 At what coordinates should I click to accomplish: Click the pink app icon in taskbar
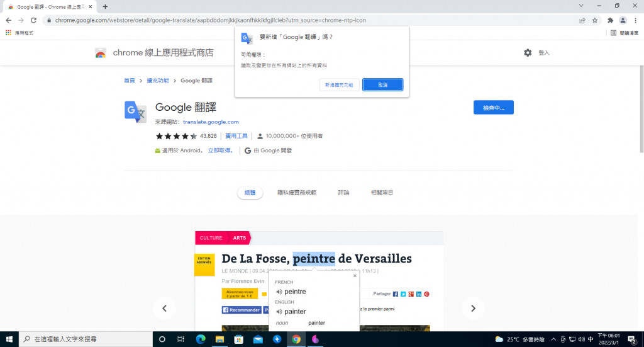pos(315,339)
